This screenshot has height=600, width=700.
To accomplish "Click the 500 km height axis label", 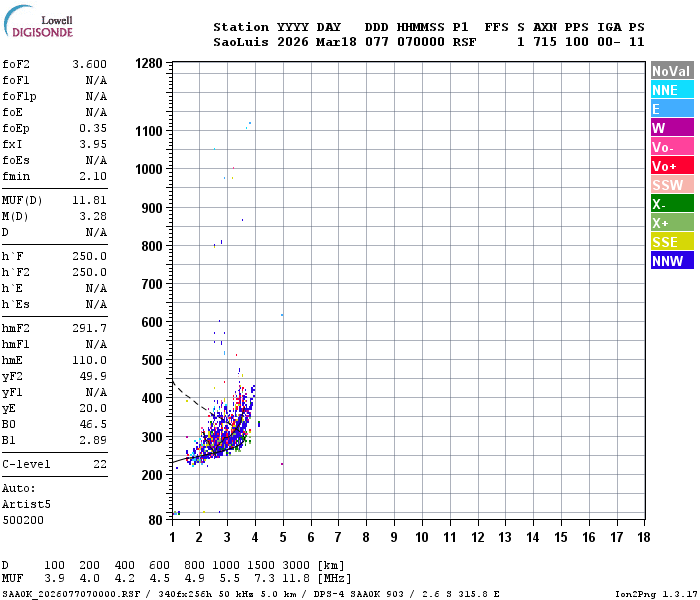I will tap(152, 360).
